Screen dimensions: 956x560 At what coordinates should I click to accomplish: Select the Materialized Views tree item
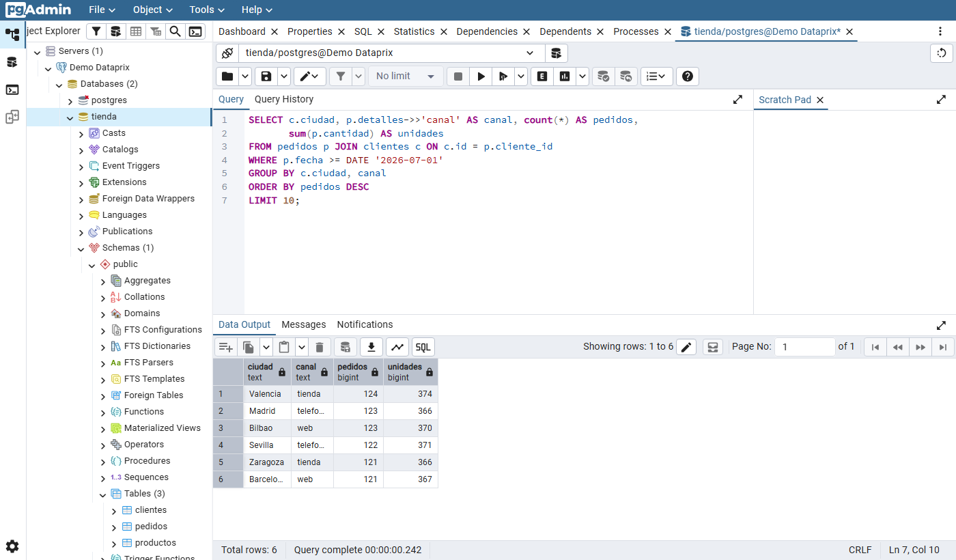click(x=163, y=428)
